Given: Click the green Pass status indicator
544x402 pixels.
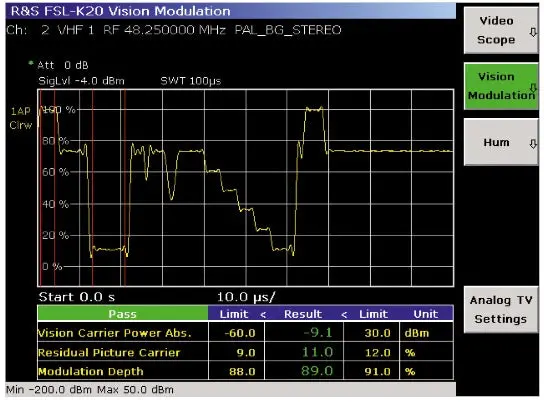Looking at the screenshot, I should click(123, 314).
